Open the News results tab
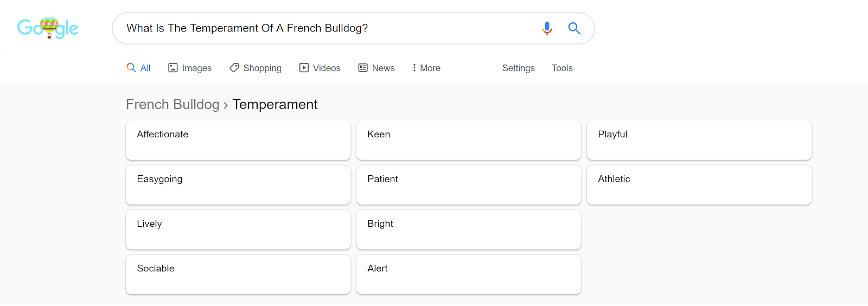Viewport: 868px width, 306px height. tap(376, 68)
